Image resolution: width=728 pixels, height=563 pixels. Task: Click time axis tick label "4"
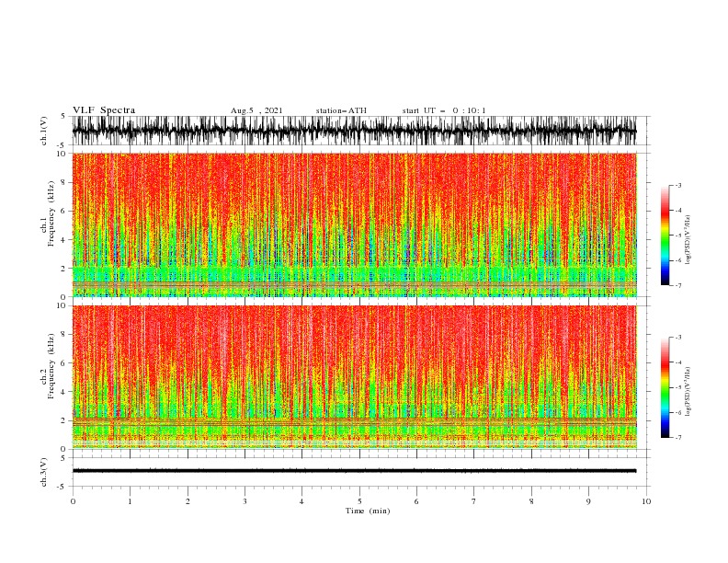tap(301, 501)
